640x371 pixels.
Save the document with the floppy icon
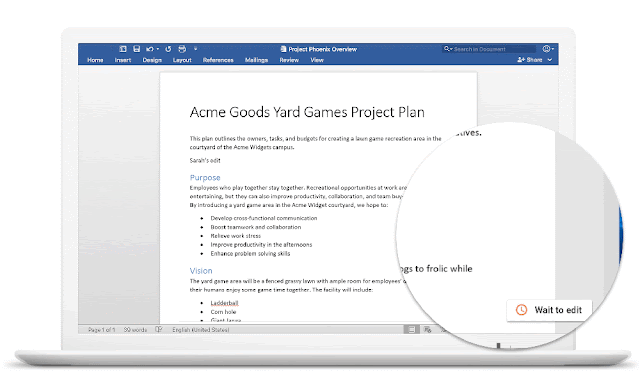click(137, 49)
